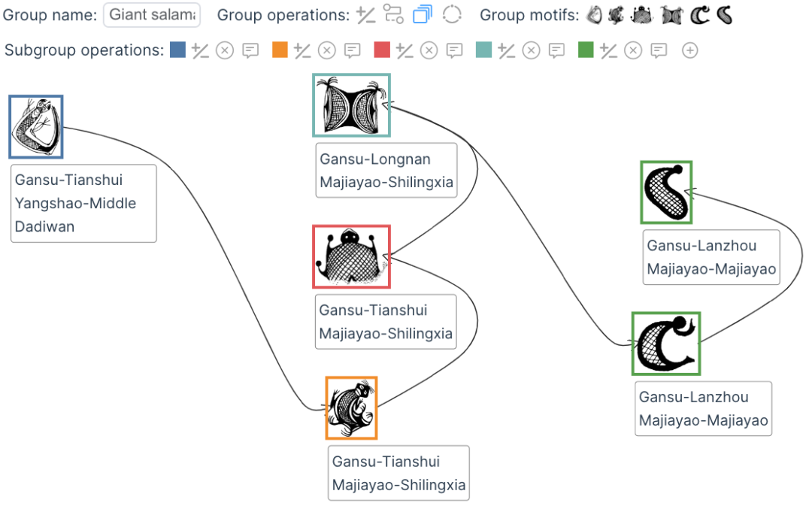This screenshot has width=812, height=509.
Task: Click the dashed circle group icon
Action: pyautogui.click(x=452, y=14)
